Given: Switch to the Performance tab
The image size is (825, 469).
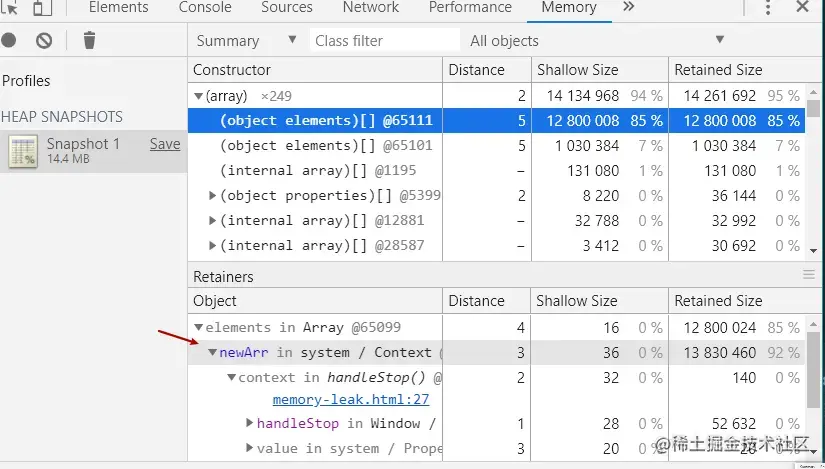Looking at the screenshot, I should 470,7.
